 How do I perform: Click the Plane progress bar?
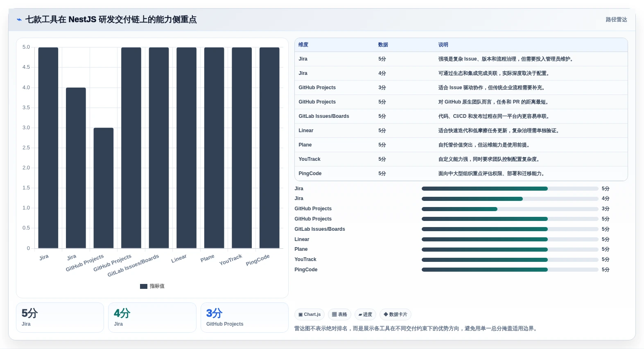click(510, 250)
